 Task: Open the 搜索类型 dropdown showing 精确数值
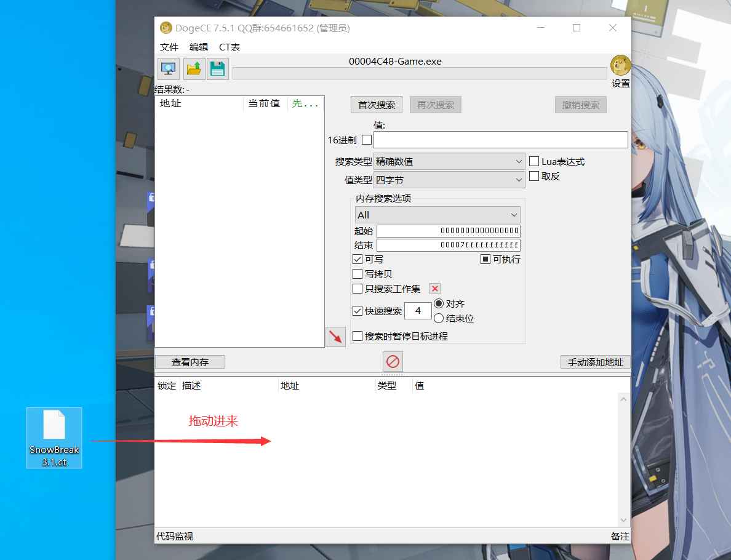449,161
